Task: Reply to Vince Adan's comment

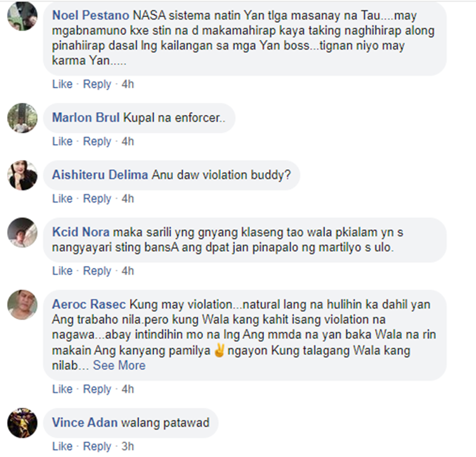Action: [97, 446]
